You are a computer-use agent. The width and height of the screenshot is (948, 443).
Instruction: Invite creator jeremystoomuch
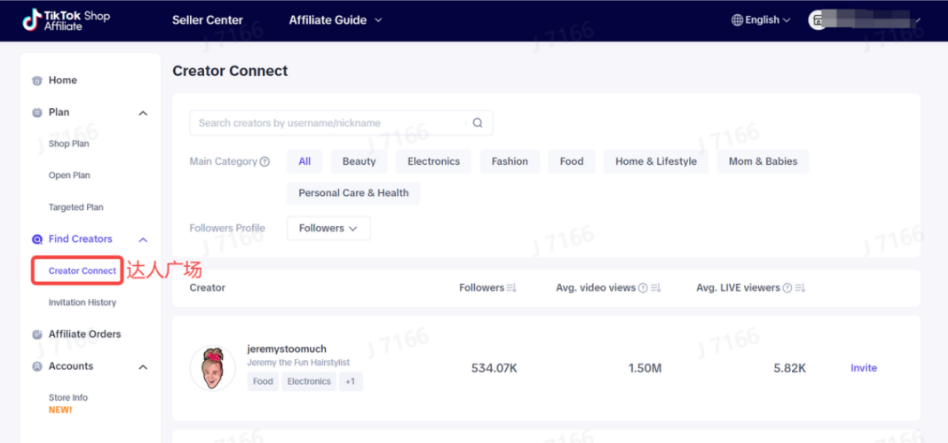[863, 368]
